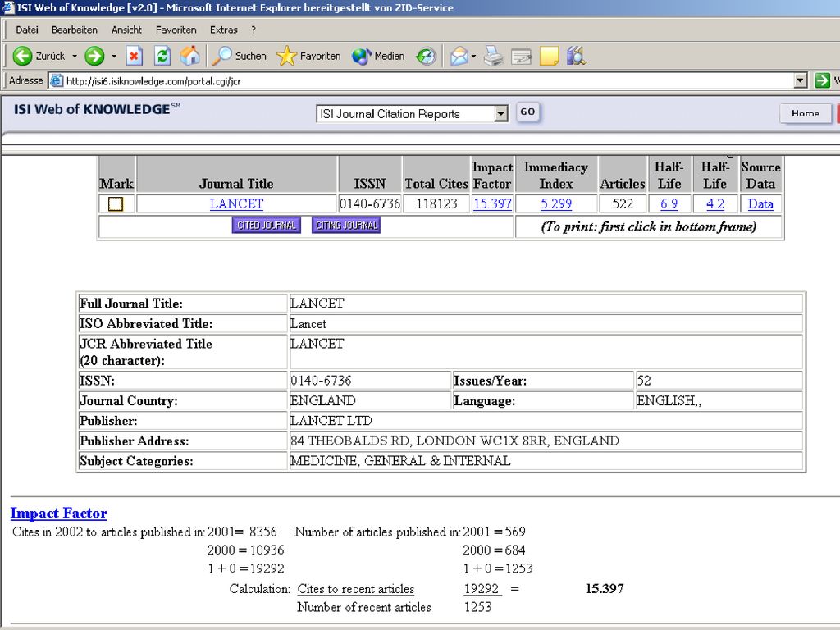This screenshot has width=840, height=630.
Task: Click the Cites to recent articles link
Action: point(356,589)
